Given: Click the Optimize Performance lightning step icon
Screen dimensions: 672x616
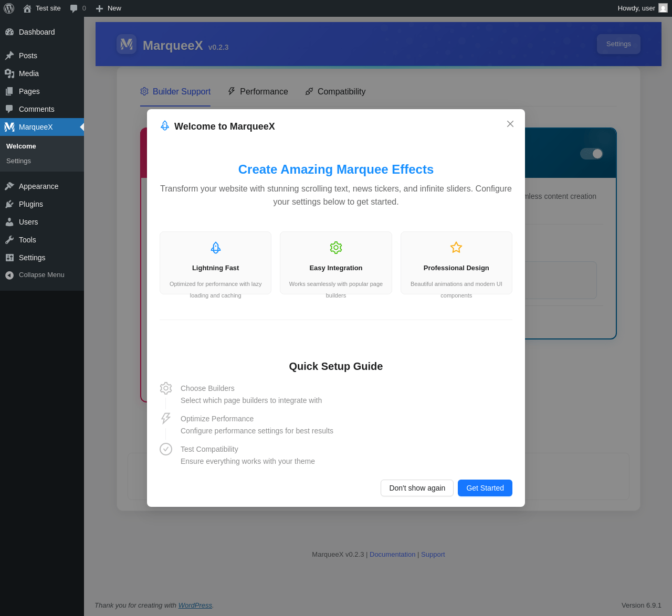Looking at the screenshot, I should pos(166,418).
